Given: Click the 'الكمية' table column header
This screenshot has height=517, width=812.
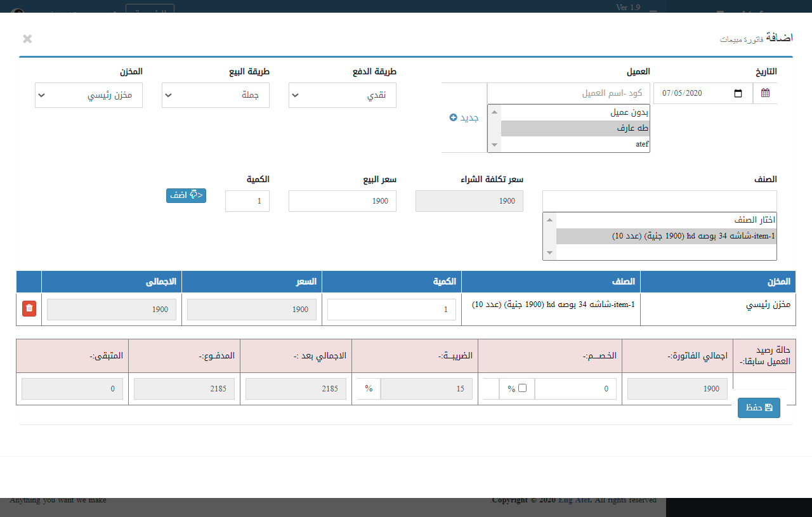Looking at the screenshot, I should 392,282.
